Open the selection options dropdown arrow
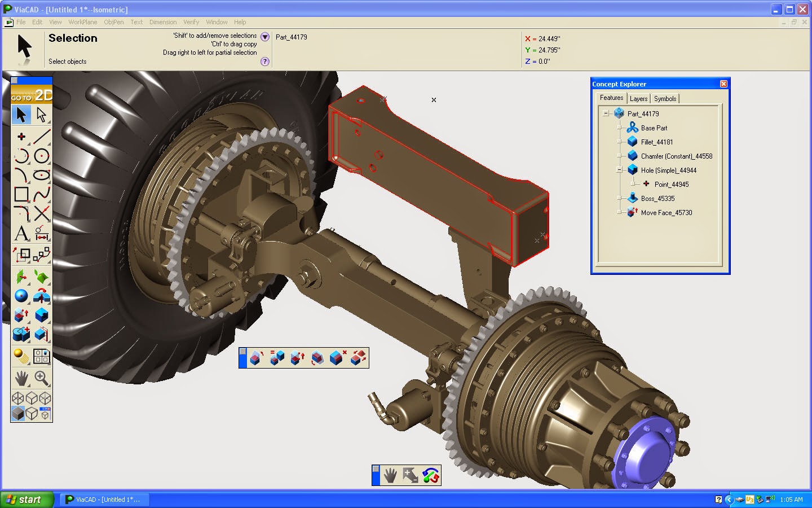Viewport: 812px width, 508px height. click(265, 37)
